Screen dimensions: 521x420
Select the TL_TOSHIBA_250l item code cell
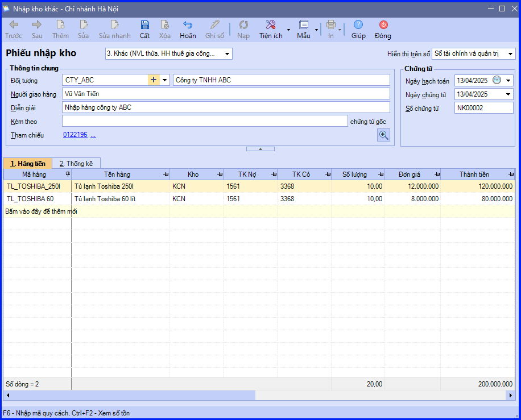(38, 186)
